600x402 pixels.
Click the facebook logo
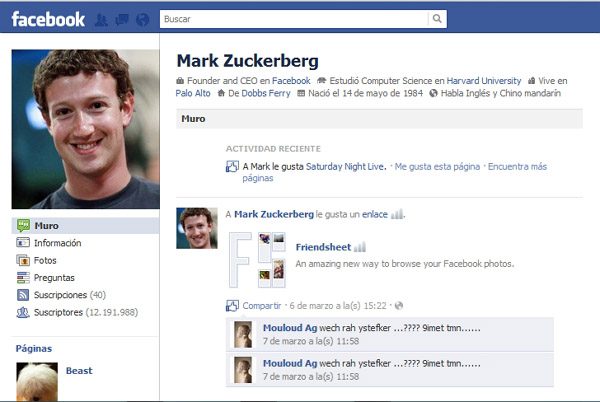[48, 19]
